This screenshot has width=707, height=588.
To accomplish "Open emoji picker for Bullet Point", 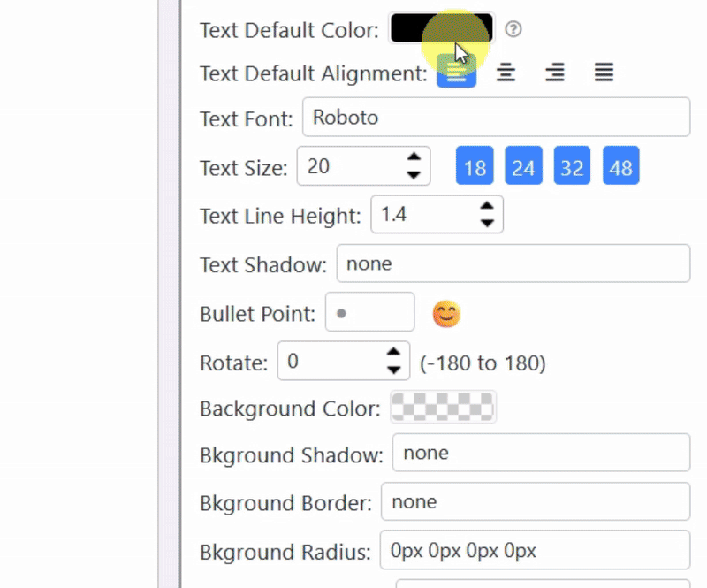I will point(446,313).
